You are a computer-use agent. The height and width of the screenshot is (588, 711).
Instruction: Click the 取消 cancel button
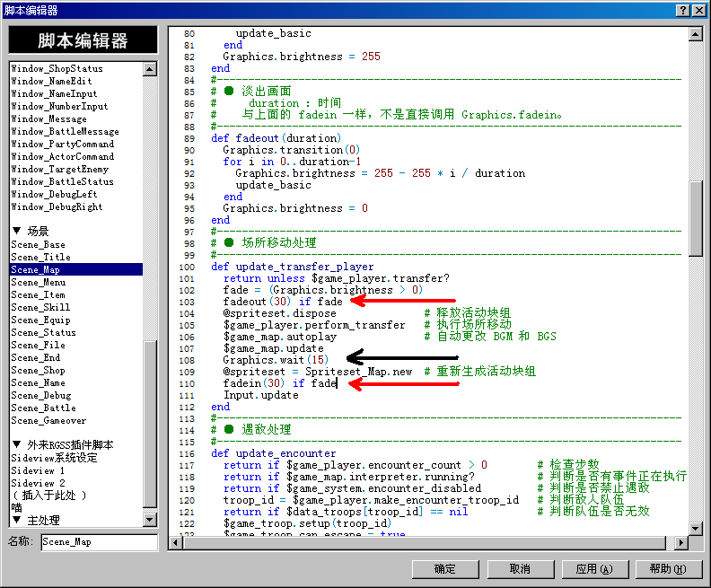520,569
